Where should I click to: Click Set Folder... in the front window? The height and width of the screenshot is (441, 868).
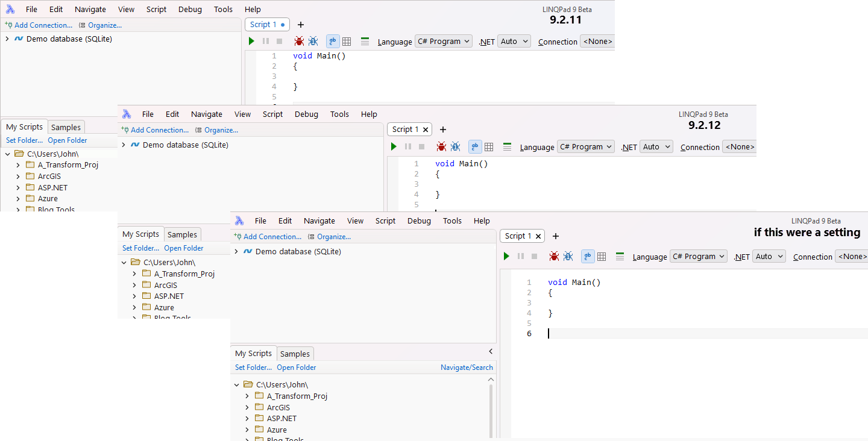(x=253, y=367)
